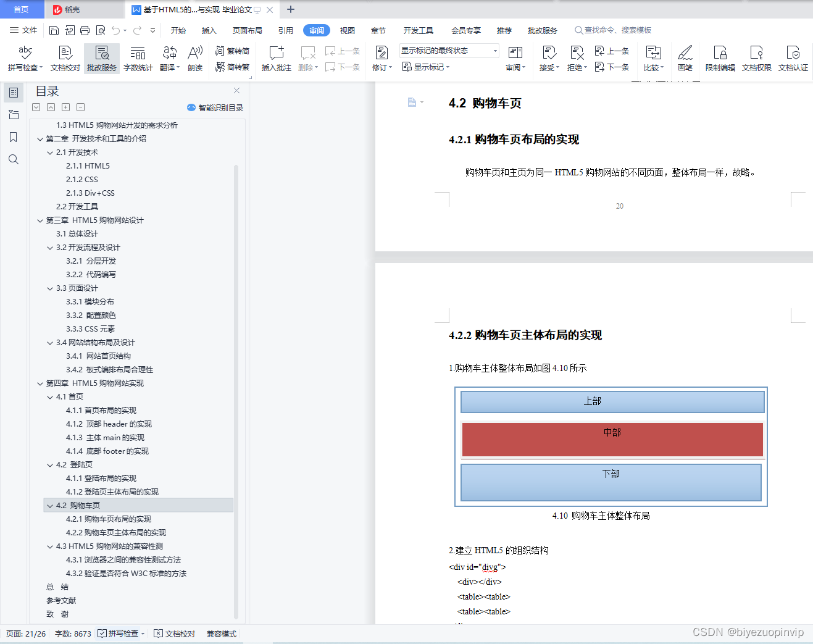The width and height of the screenshot is (813, 644).
Task: Click the save icon in quick access toolbar
Action: click(x=54, y=30)
